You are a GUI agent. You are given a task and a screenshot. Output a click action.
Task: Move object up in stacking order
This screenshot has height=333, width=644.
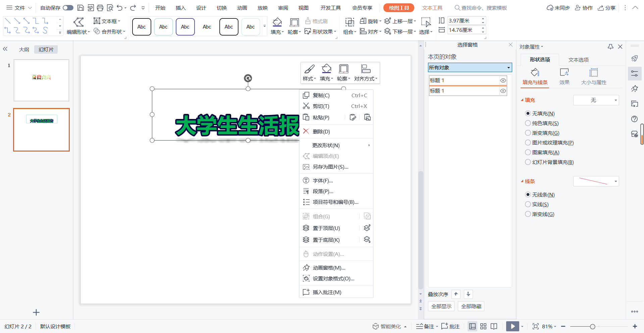pos(456,294)
